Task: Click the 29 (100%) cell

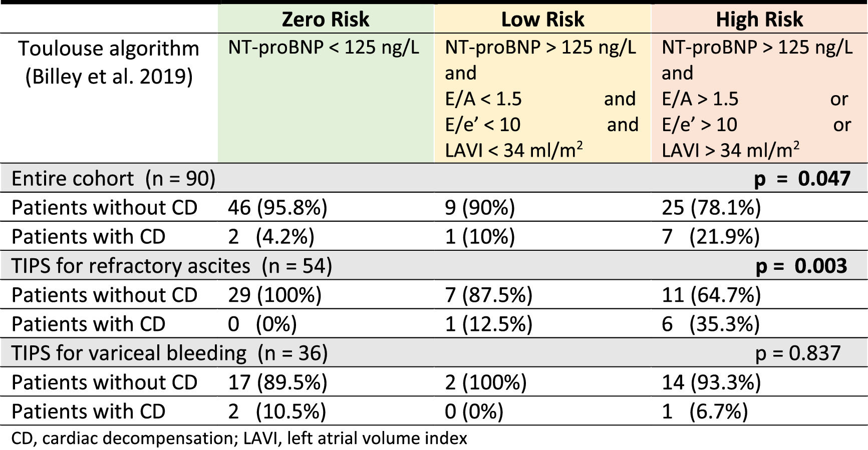Action: pyautogui.click(x=274, y=295)
